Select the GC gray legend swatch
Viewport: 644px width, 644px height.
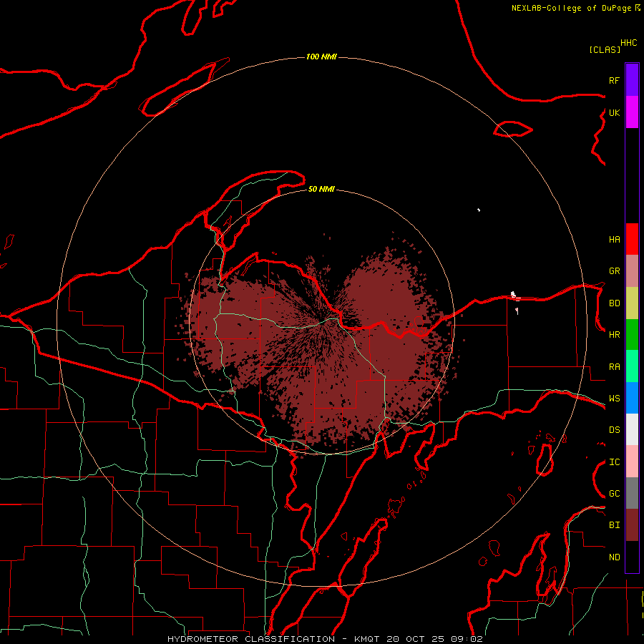click(632, 493)
